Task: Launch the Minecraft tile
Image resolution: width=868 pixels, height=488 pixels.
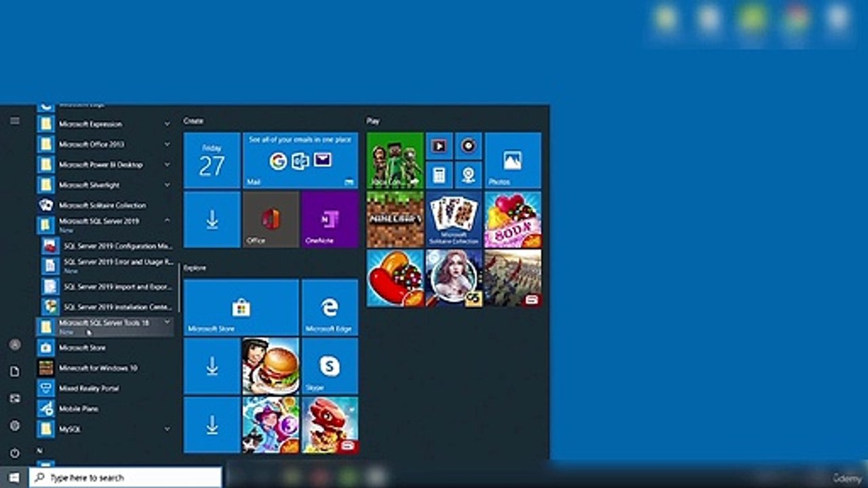Action: 395,219
